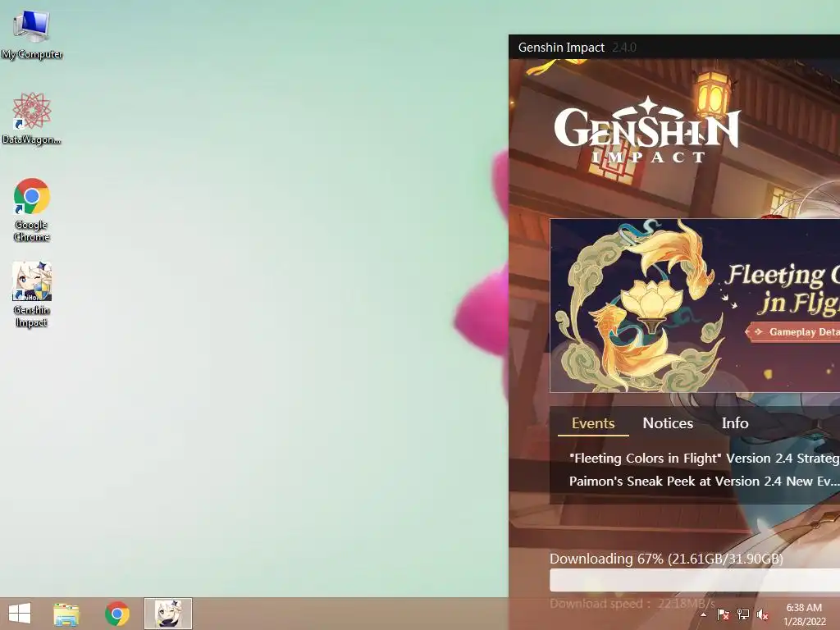The height and width of the screenshot is (630, 840).
Task: Open "Fleeting Colors in Flight" Version 2.4 Strategy link
Action: pyautogui.click(x=705, y=459)
